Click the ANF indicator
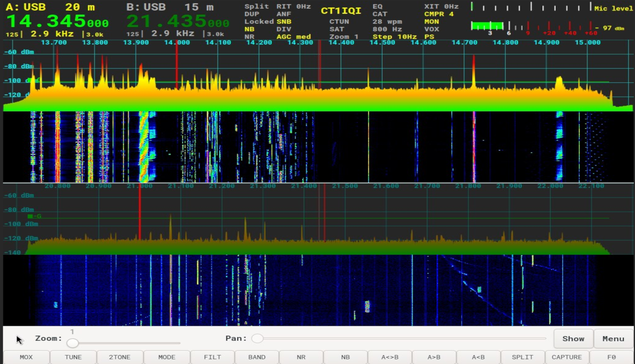Viewport: 635px width, 364px height. [284, 14]
